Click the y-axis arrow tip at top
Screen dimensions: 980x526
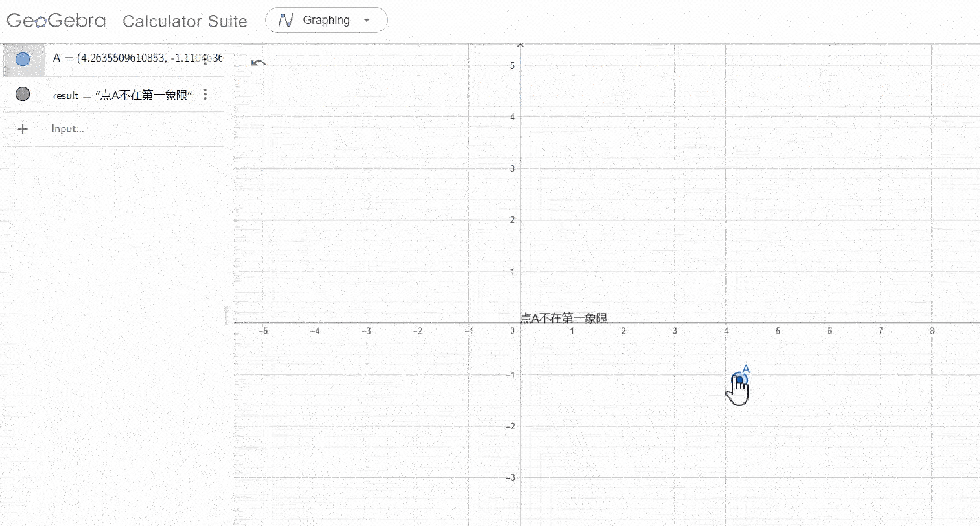520,46
